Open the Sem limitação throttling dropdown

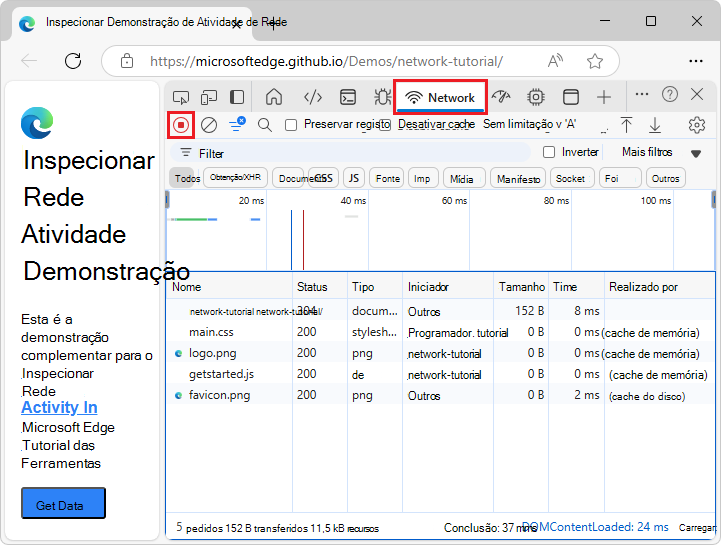[x=530, y=125]
